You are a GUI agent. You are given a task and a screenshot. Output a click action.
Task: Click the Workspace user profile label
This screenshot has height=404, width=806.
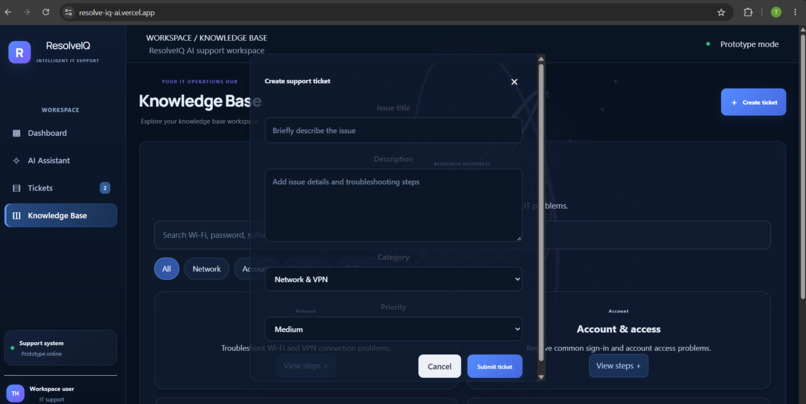tap(51, 389)
